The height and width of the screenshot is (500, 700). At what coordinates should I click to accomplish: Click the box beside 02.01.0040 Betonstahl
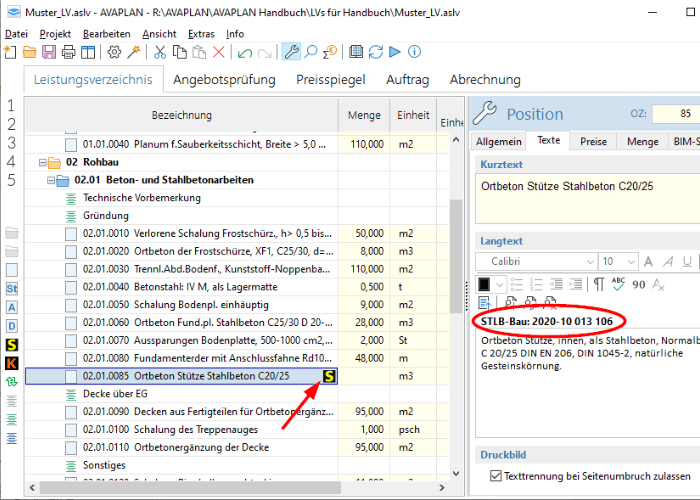tap(71, 287)
